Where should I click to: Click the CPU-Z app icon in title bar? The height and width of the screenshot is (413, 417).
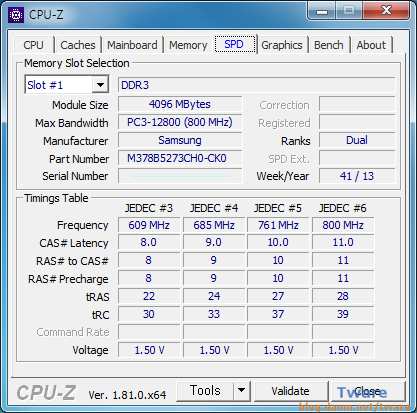click(16, 15)
